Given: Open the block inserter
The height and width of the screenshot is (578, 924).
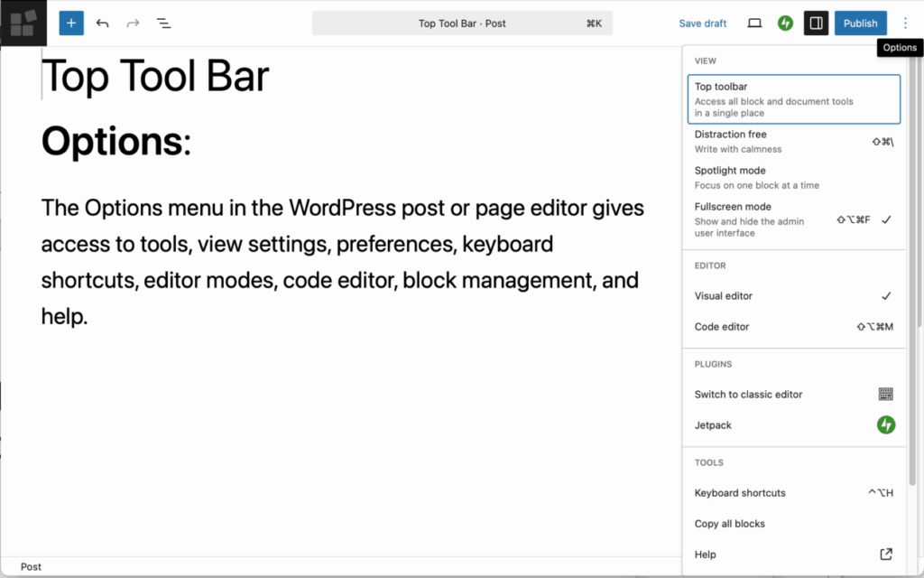Looking at the screenshot, I should pyautogui.click(x=70, y=23).
